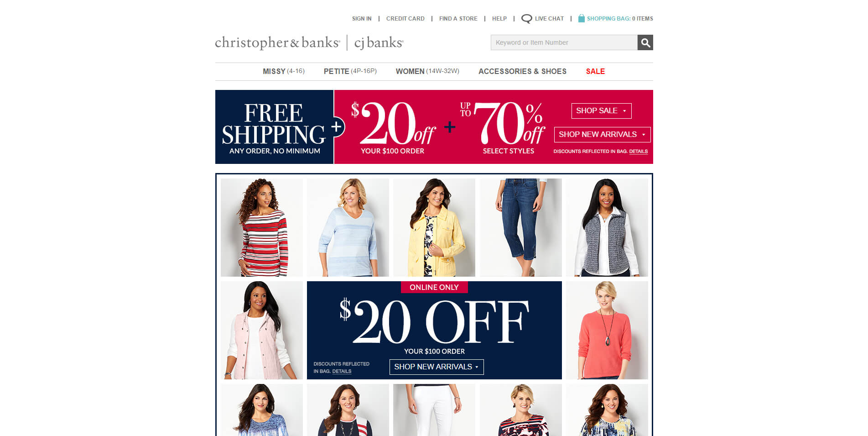Image resolution: width=868 pixels, height=436 pixels.
Task: Expand Shop New Arrivals in red banner
Action: point(602,135)
